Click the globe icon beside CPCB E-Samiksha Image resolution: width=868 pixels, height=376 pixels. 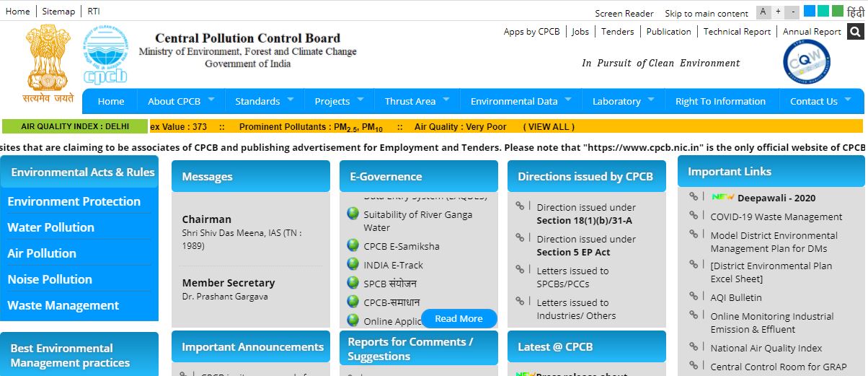tap(353, 245)
